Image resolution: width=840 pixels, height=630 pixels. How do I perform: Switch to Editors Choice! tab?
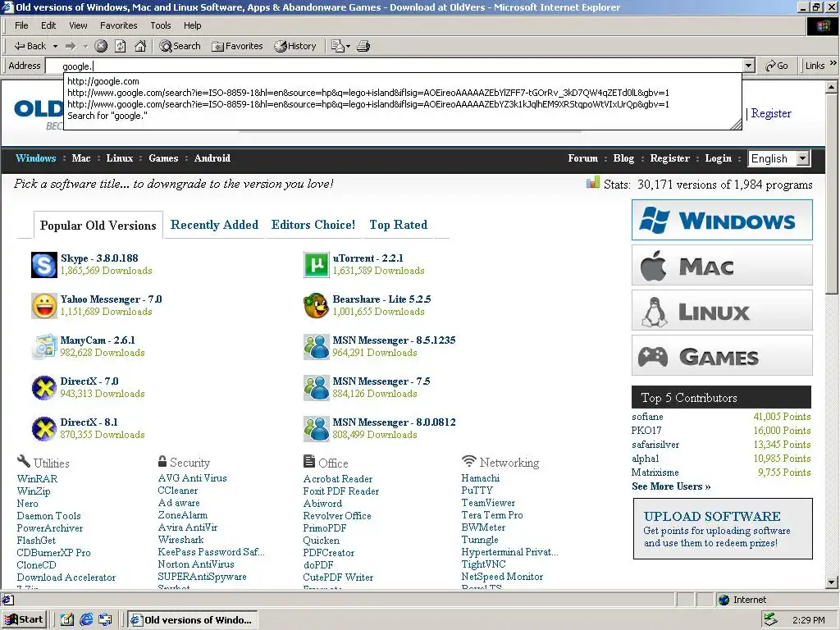pos(313,225)
